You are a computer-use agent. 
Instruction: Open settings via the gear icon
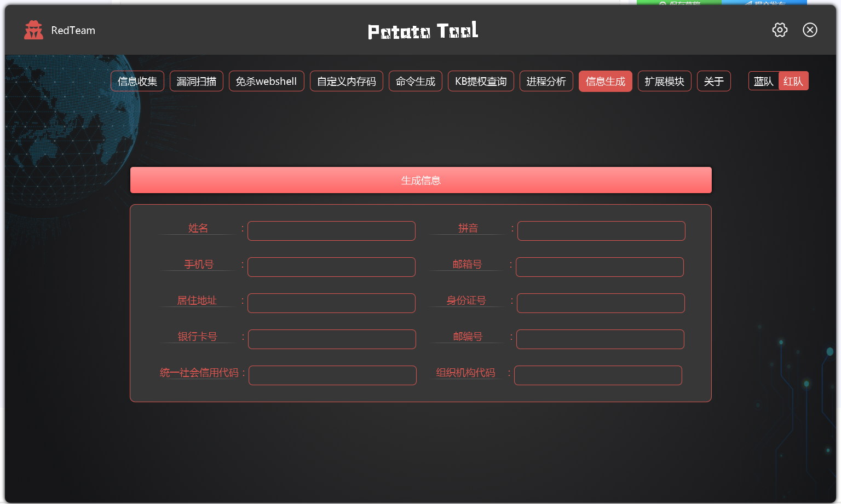[780, 30]
